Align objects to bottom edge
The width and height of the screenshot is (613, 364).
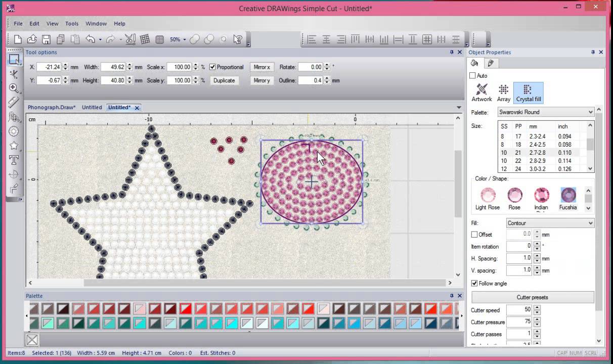pos(384,39)
